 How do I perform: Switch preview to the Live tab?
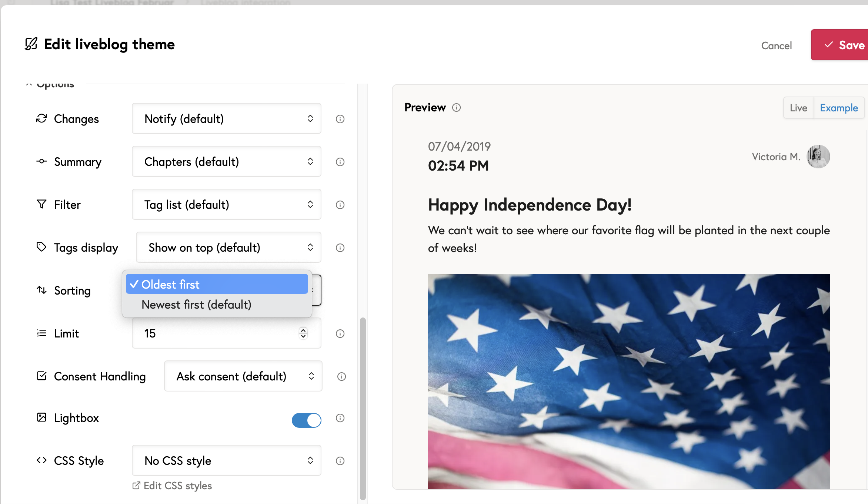click(798, 108)
